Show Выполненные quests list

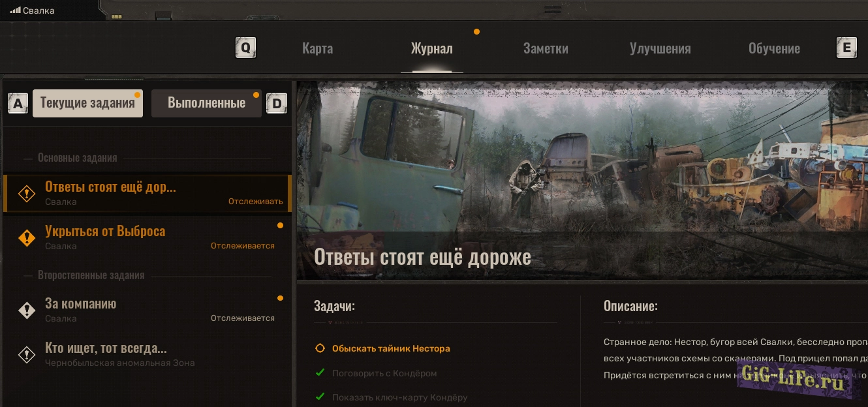tap(206, 103)
